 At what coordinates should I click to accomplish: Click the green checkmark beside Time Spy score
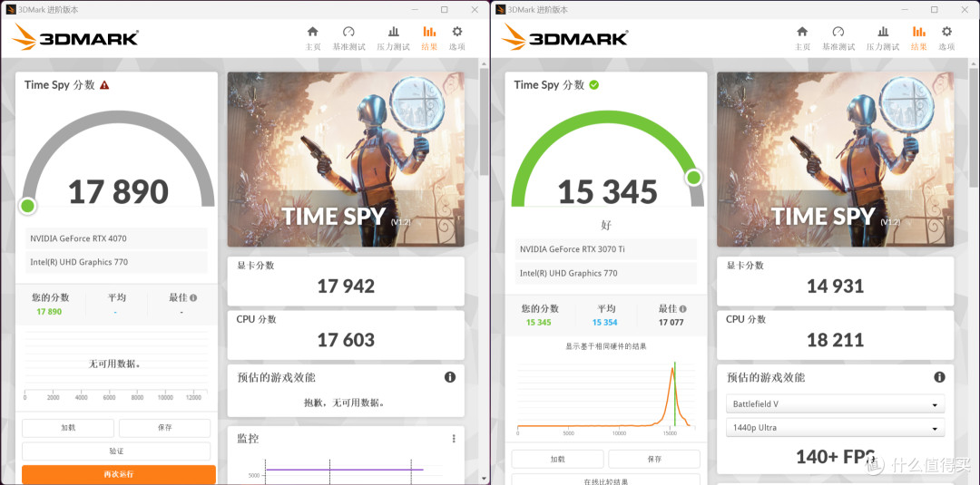(x=593, y=85)
